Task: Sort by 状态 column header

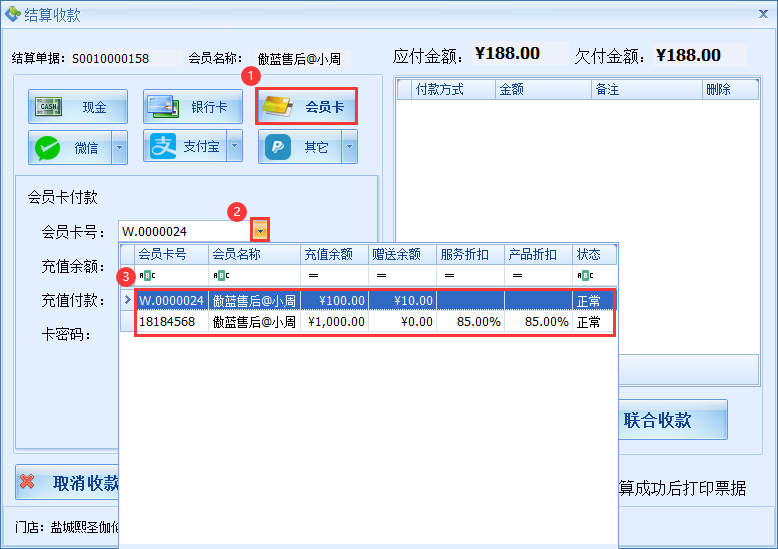Action: pyautogui.click(x=594, y=255)
